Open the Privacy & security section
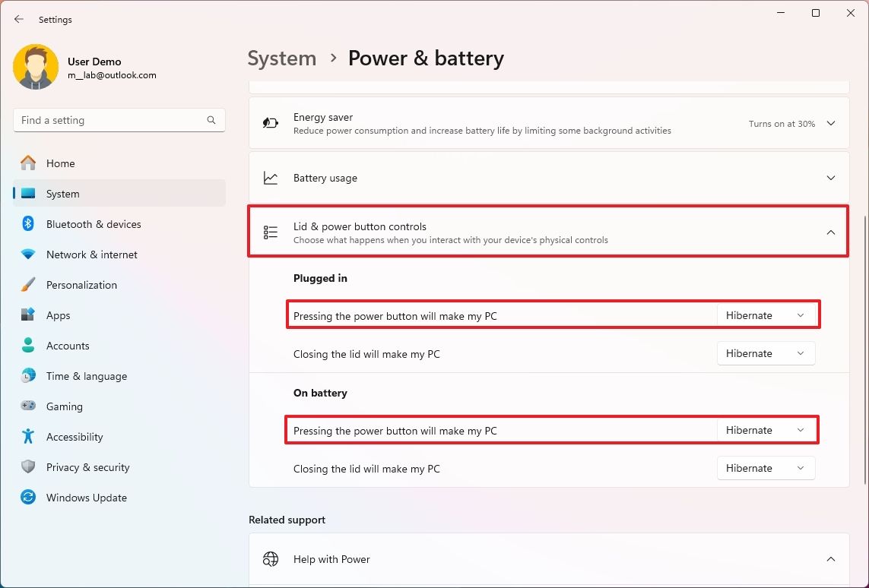869x588 pixels. point(87,466)
